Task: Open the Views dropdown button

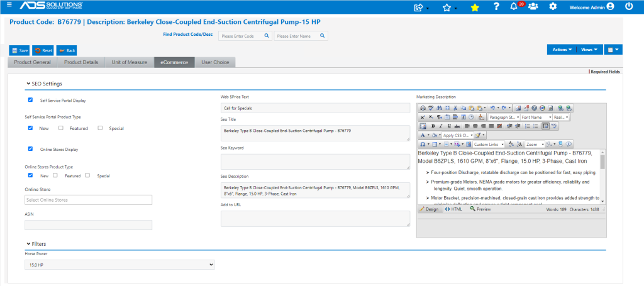Action: pos(589,49)
